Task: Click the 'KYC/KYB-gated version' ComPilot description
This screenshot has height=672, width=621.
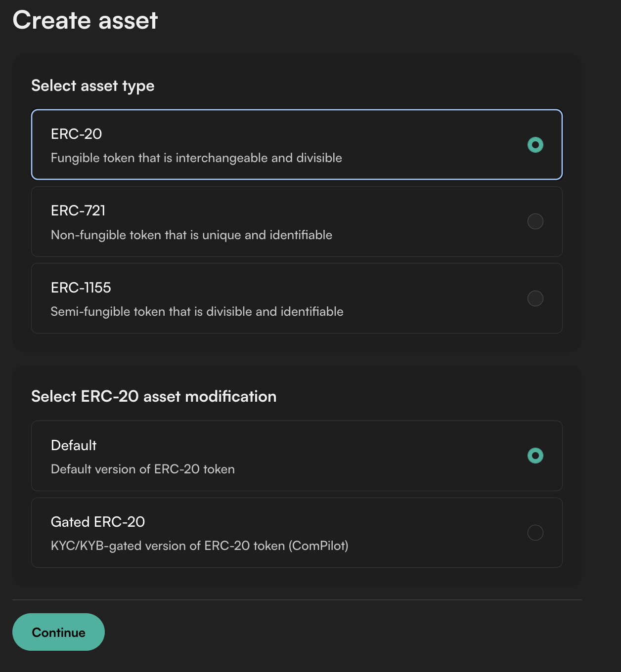Action: [200, 546]
